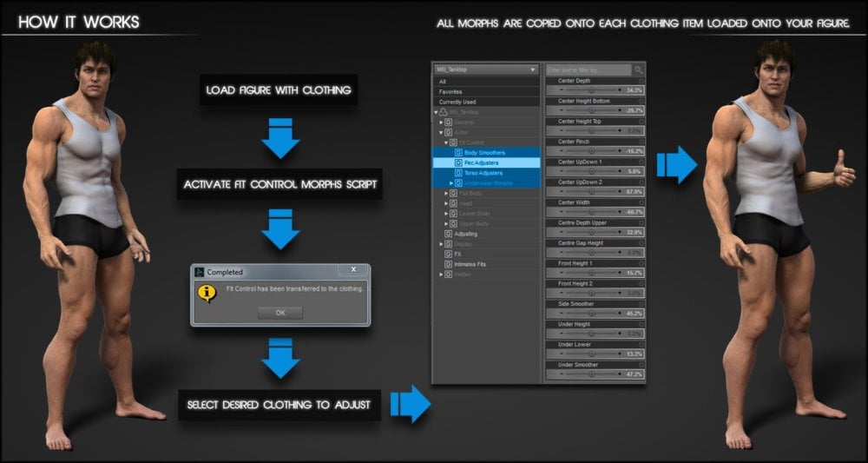Click the group icon beside Head
This screenshot has height=463, width=868.
point(453,203)
